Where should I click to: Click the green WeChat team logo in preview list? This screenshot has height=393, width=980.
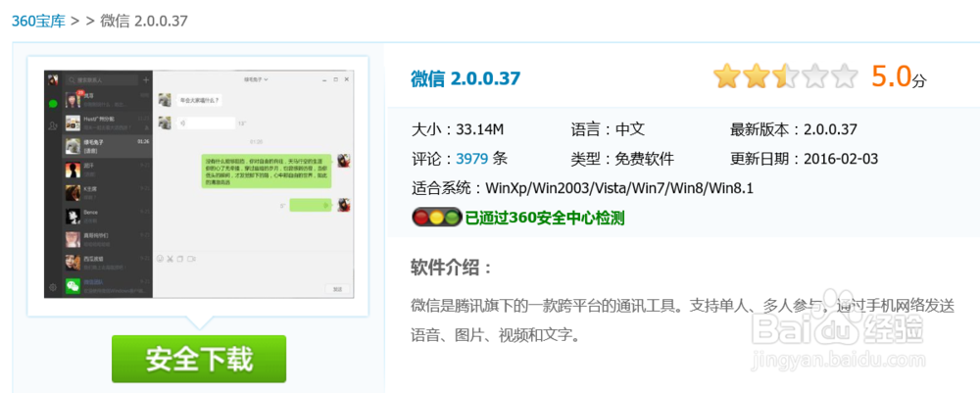pos(73,287)
